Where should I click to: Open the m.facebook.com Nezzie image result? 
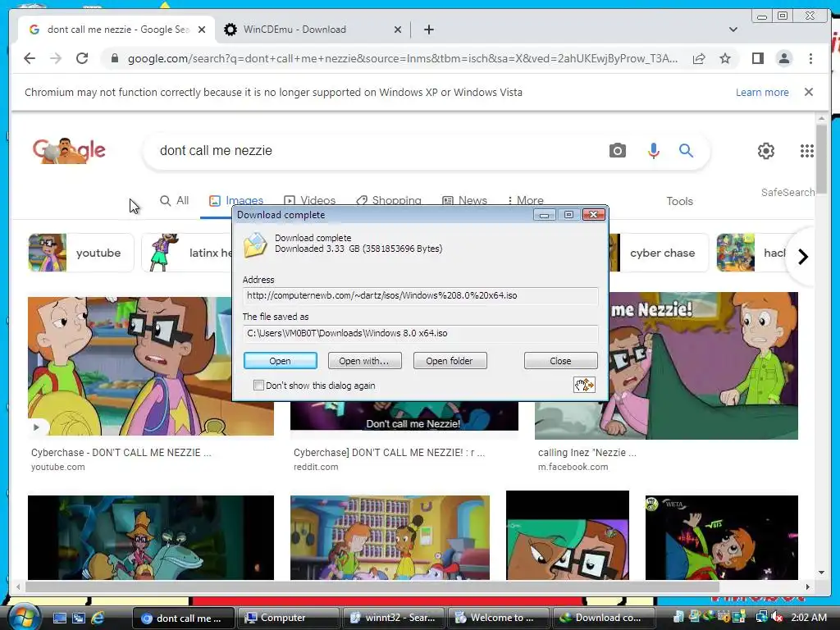pos(703,366)
